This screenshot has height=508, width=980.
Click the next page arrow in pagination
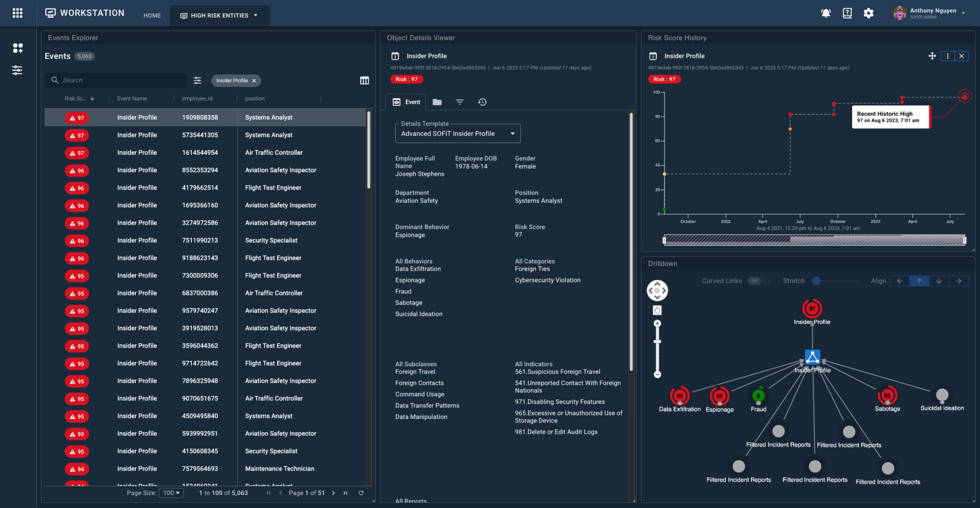click(x=333, y=493)
